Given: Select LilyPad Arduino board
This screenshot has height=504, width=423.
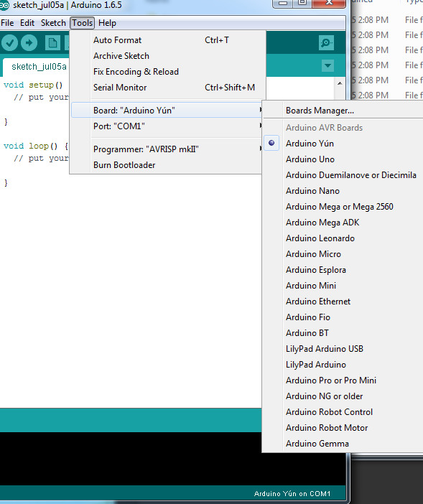Looking at the screenshot, I should point(344,365).
